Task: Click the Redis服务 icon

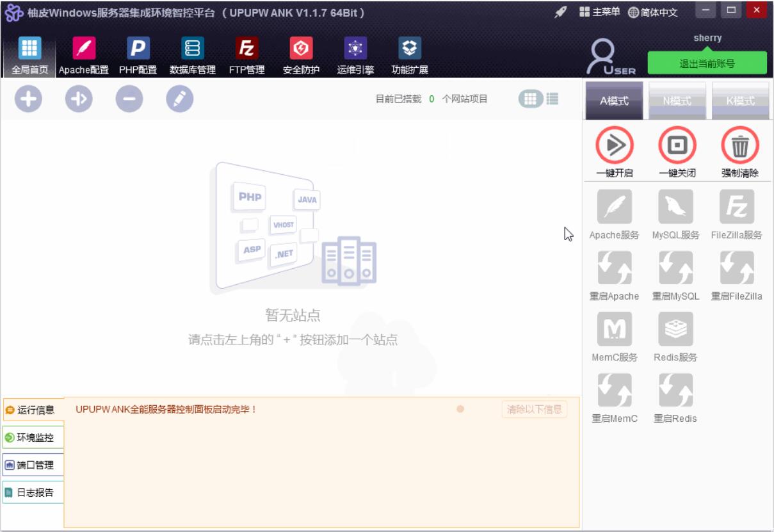Action: [x=676, y=329]
